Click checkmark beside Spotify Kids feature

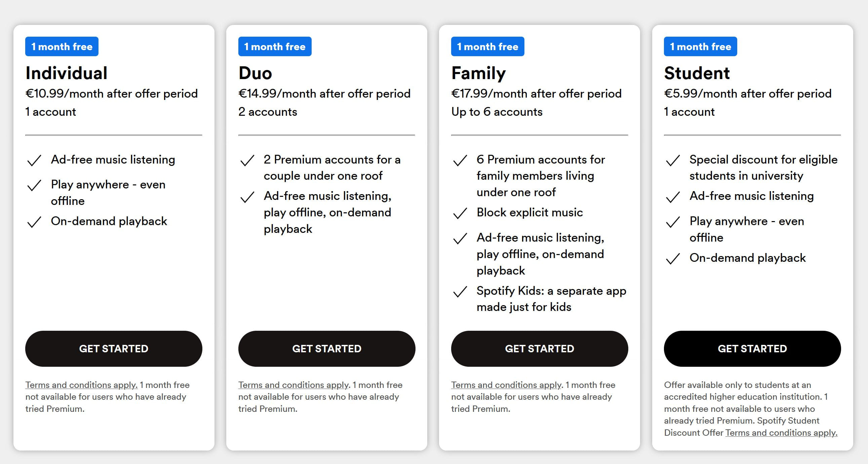[x=460, y=291]
